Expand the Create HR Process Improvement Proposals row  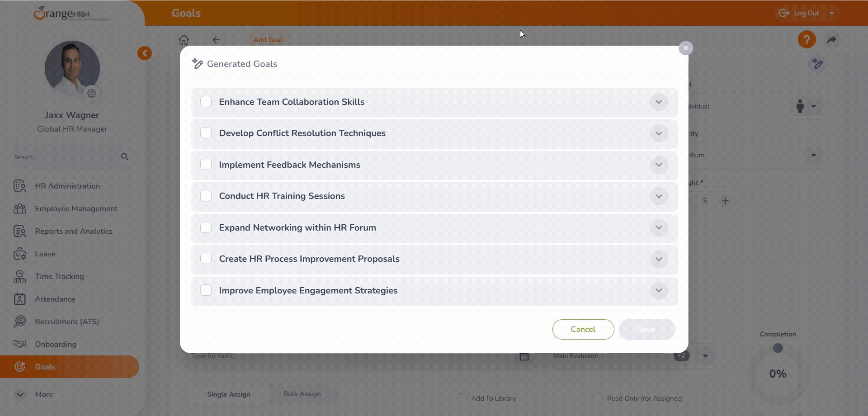[x=659, y=259]
